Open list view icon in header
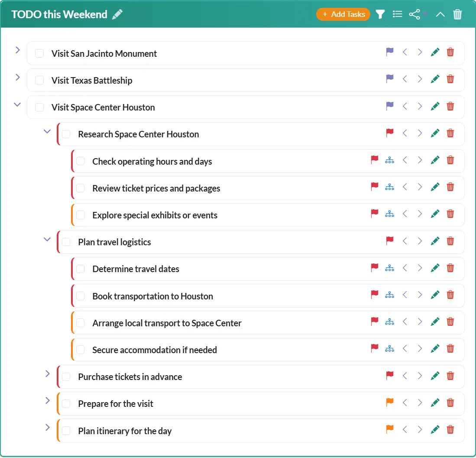 (397, 14)
